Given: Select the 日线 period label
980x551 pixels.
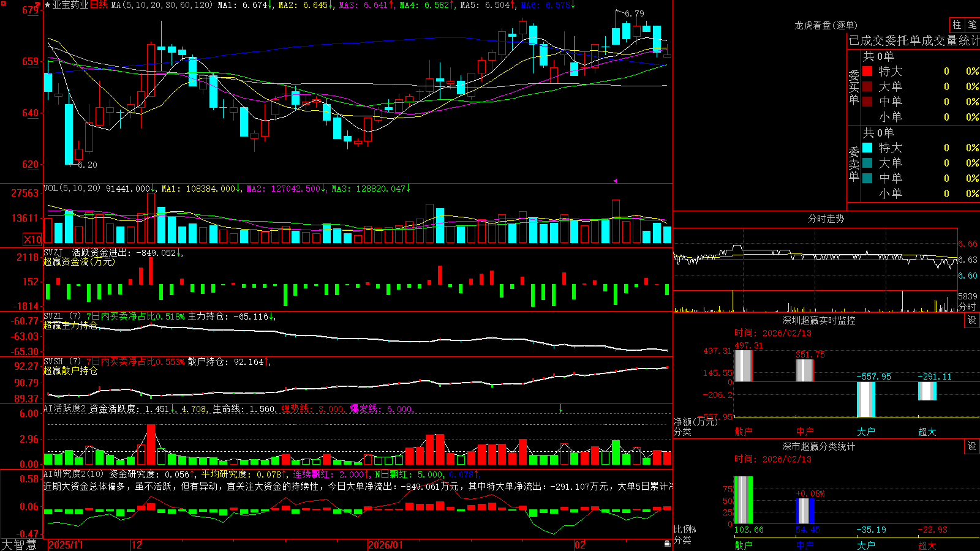Looking at the screenshot, I should pyautogui.click(x=99, y=5).
